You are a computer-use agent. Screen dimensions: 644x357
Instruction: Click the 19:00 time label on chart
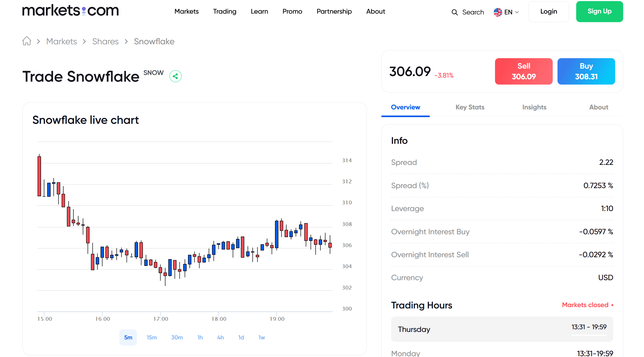coord(277,319)
